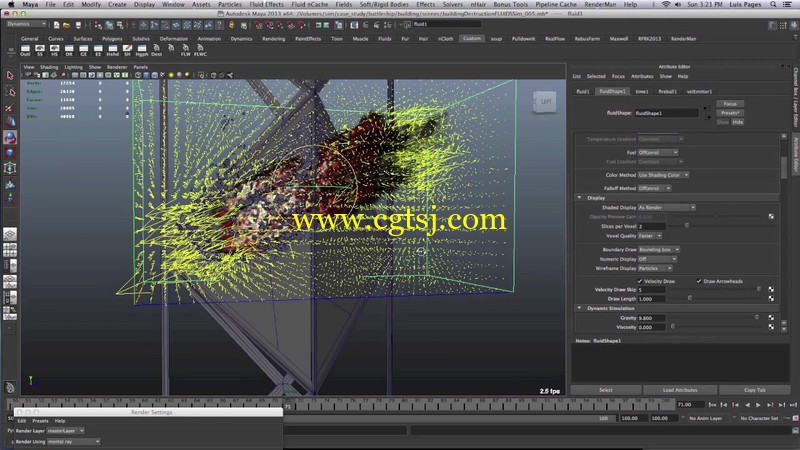This screenshot has height=450, width=800.
Task: Click the Focus button
Action: [730, 104]
